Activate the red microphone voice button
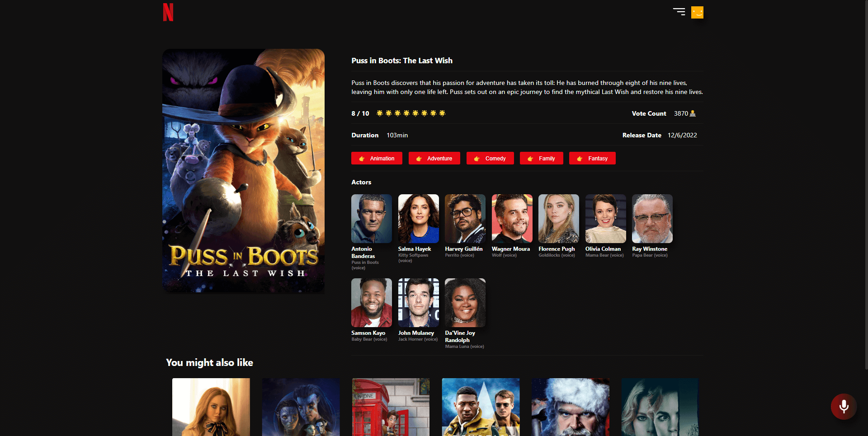The width and height of the screenshot is (868, 436). click(843, 407)
